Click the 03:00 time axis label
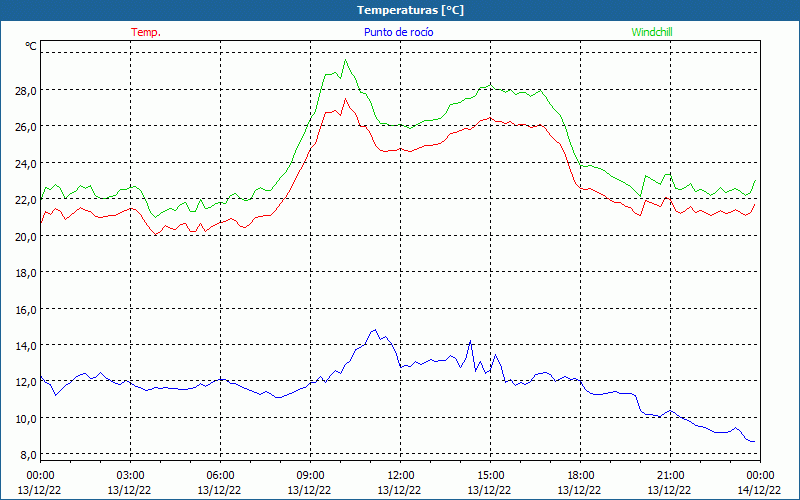This screenshot has height=500, width=800. (130, 476)
